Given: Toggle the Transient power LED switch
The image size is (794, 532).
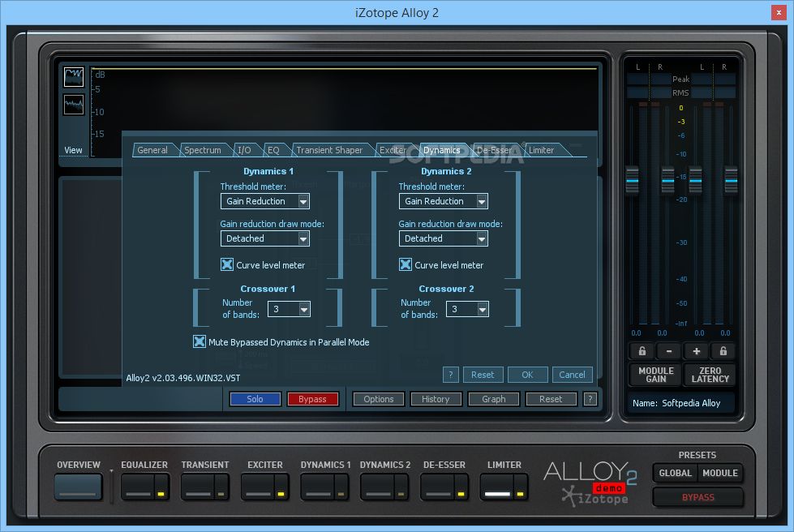Looking at the screenshot, I should coord(221,487).
